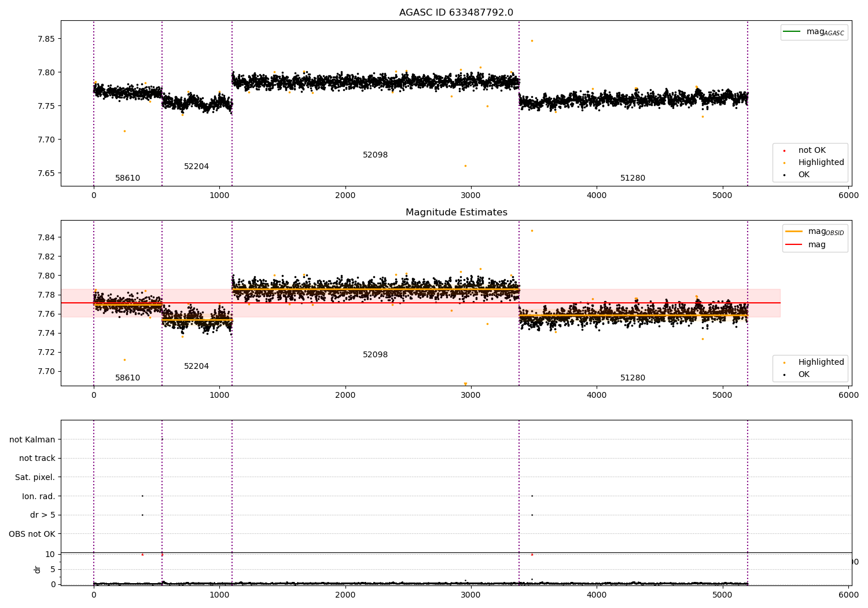868x608 pixels.
Task: Select the 'not track' row label
Action: coord(37,458)
